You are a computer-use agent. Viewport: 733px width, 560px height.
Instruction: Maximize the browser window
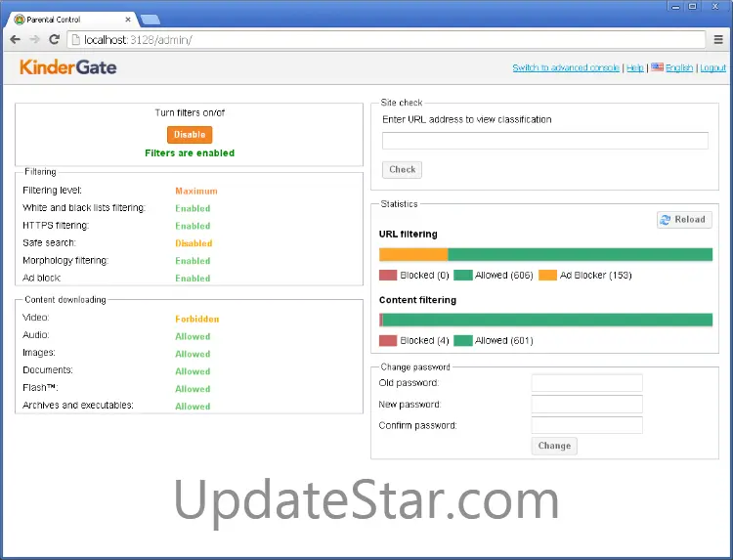click(x=693, y=7)
